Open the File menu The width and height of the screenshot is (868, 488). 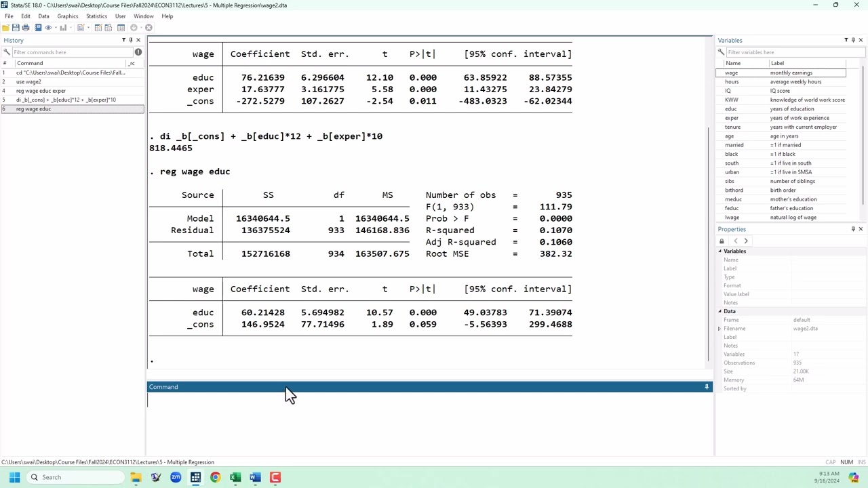click(x=9, y=16)
